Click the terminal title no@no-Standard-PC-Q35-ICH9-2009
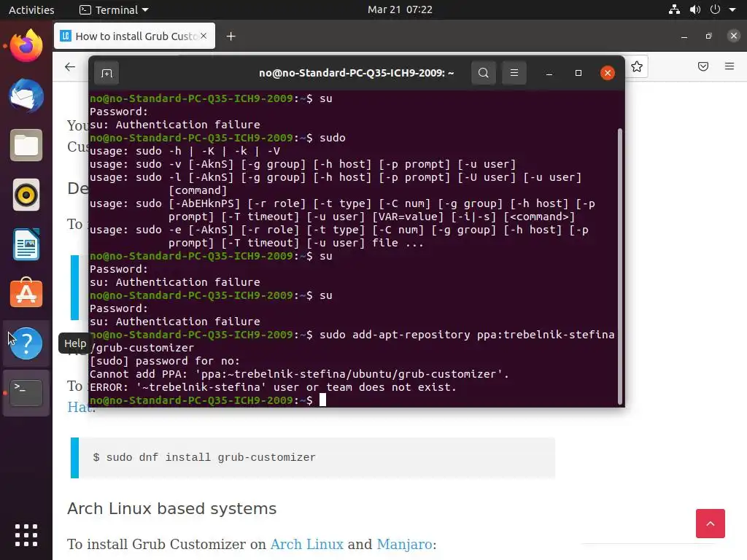The width and height of the screenshot is (747, 560). (x=356, y=73)
